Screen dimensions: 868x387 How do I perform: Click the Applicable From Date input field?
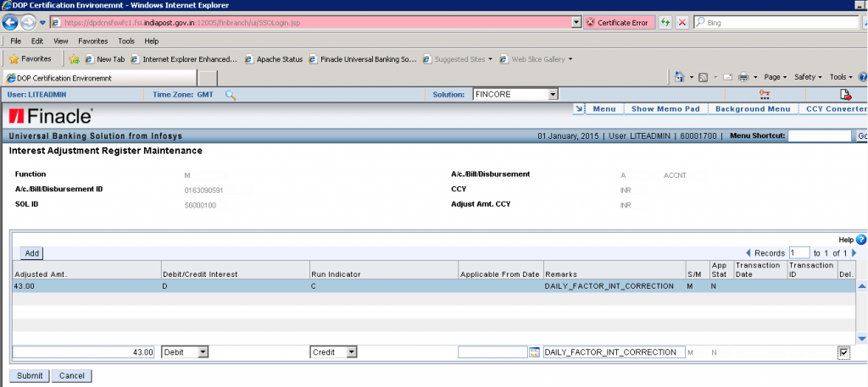coord(493,352)
